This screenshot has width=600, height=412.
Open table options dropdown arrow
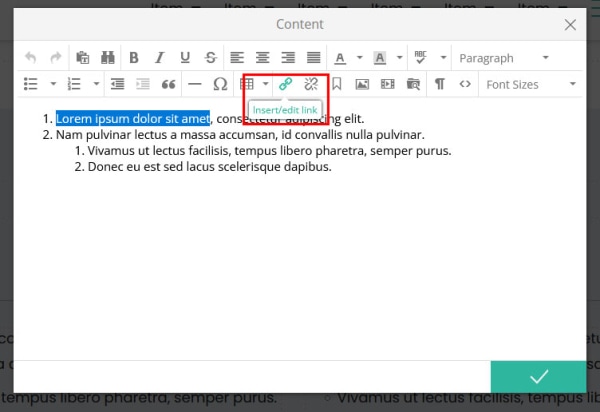click(x=266, y=84)
